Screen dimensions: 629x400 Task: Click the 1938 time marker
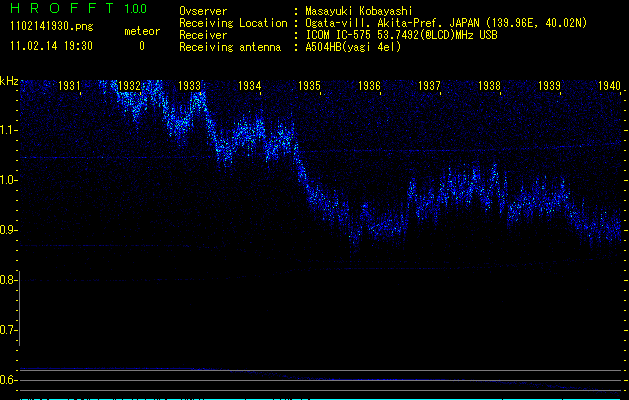[489, 86]
